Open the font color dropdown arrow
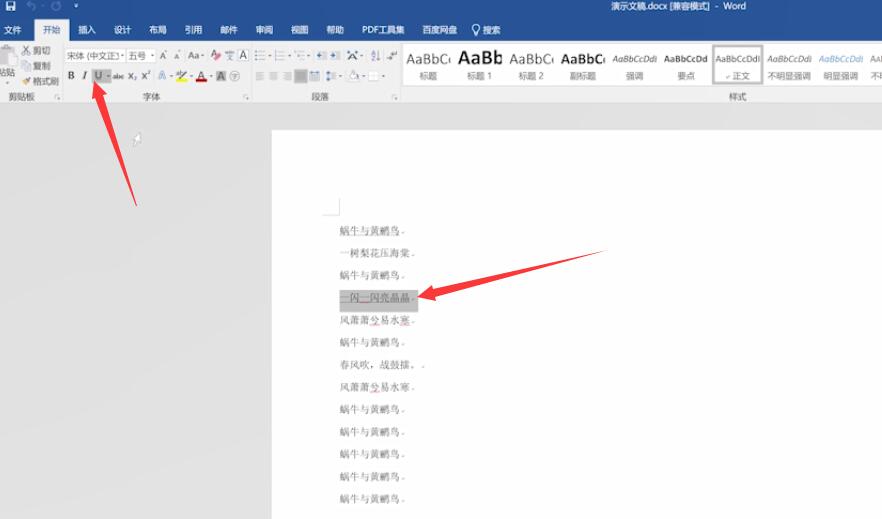The image size is (882, 519). point(212,76)
